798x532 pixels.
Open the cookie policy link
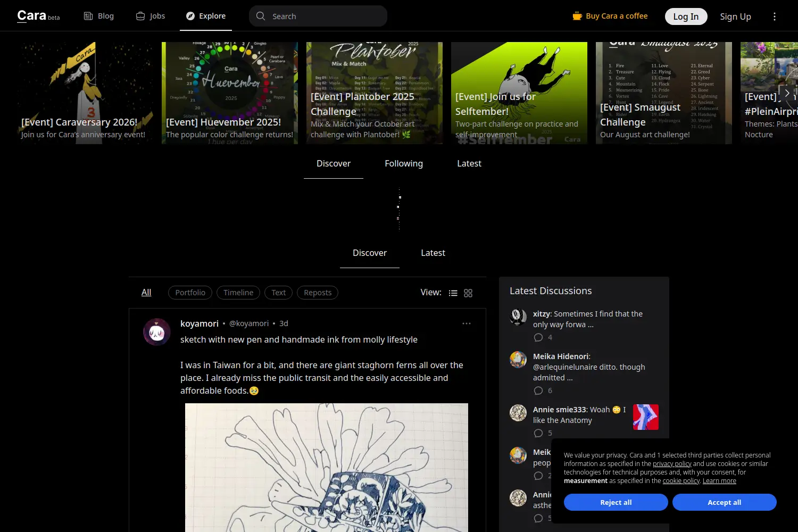point(681,481)
